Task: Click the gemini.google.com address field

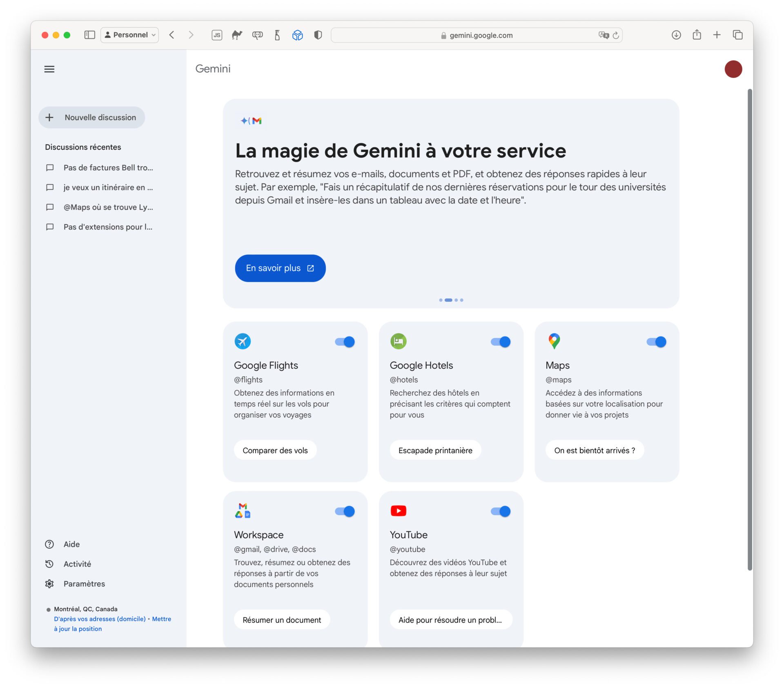Action: coord(477,35)
